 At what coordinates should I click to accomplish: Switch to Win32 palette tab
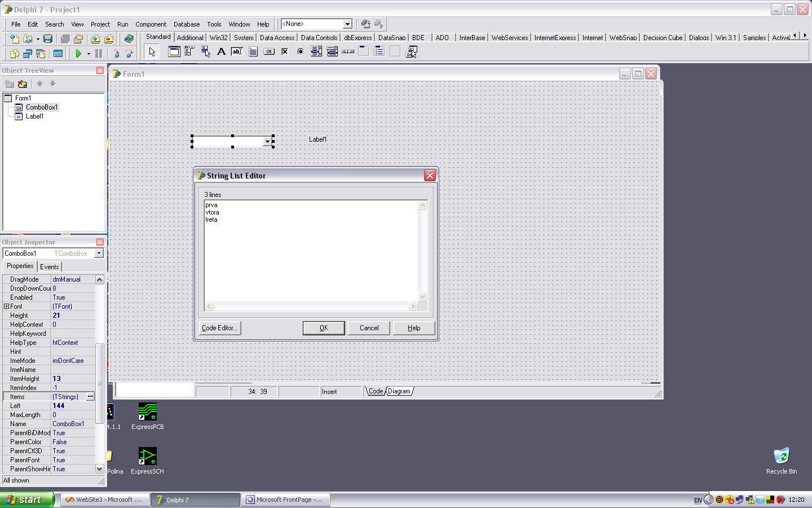click(219, 38)
